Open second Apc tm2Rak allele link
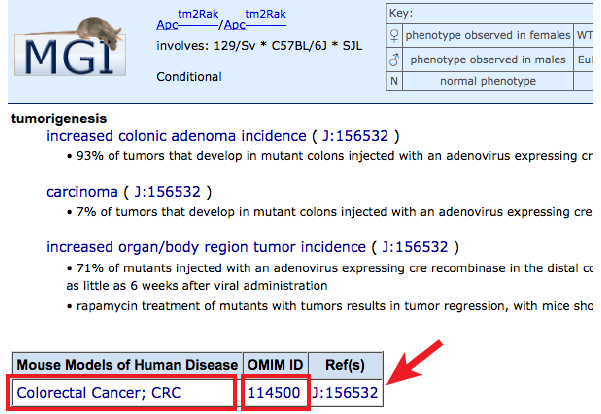This screenshot has height=414, width=601. [255, 20]
